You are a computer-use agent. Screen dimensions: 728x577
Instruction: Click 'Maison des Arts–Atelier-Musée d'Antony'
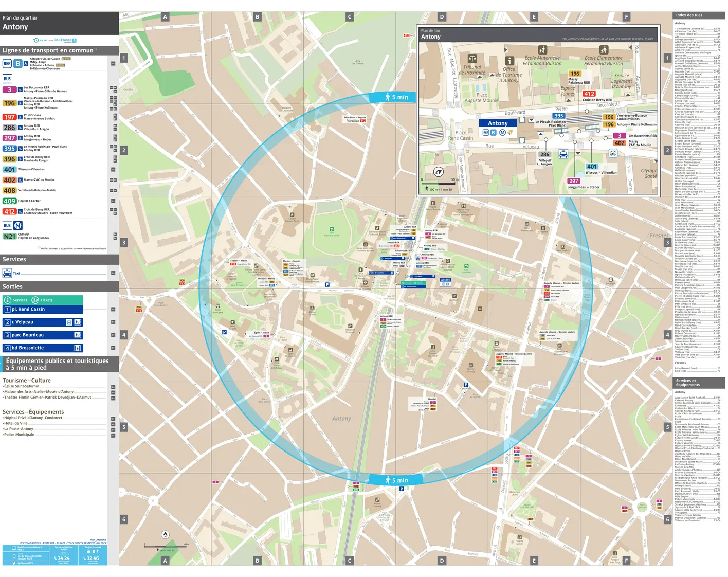click(x=38, y=392)
